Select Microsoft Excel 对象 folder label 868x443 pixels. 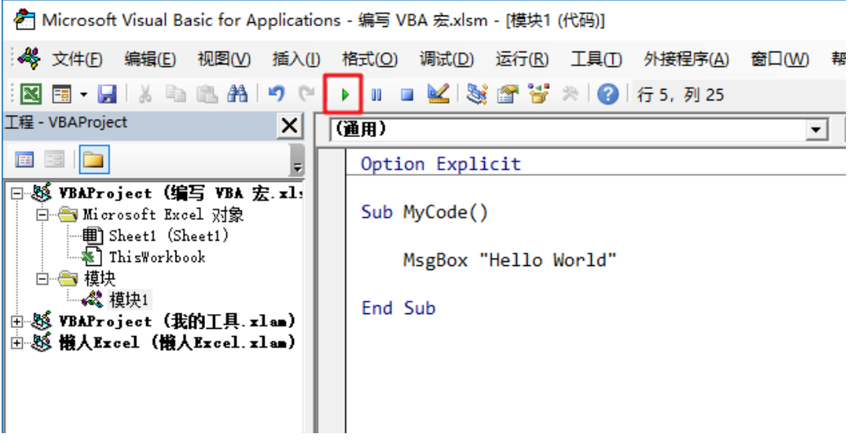pyautogui.click(x=163, y=215)
